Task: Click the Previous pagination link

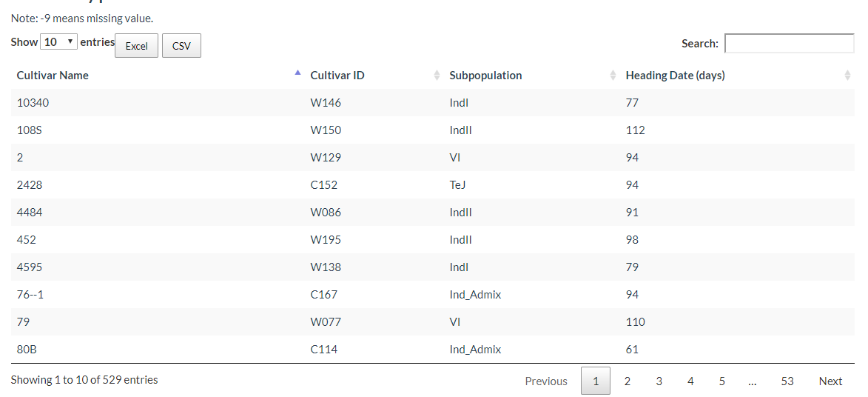Action: (x=546, y=381)
